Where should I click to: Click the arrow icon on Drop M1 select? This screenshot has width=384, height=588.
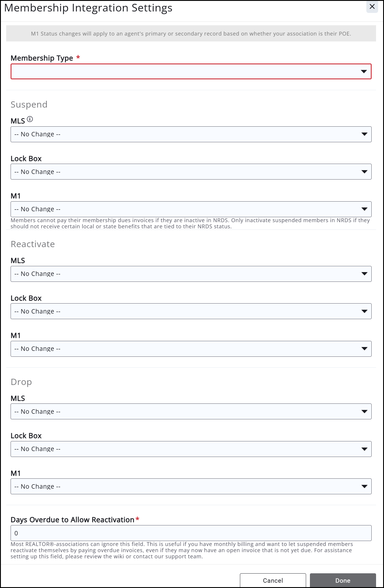pyautogui.click(x=364, y=486)
